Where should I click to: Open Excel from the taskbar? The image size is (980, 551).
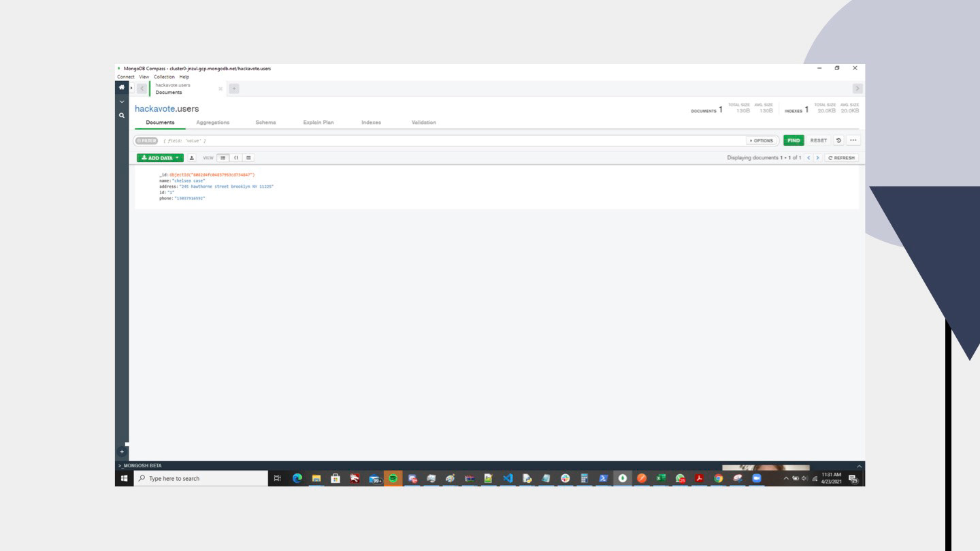tap(660, 478)
